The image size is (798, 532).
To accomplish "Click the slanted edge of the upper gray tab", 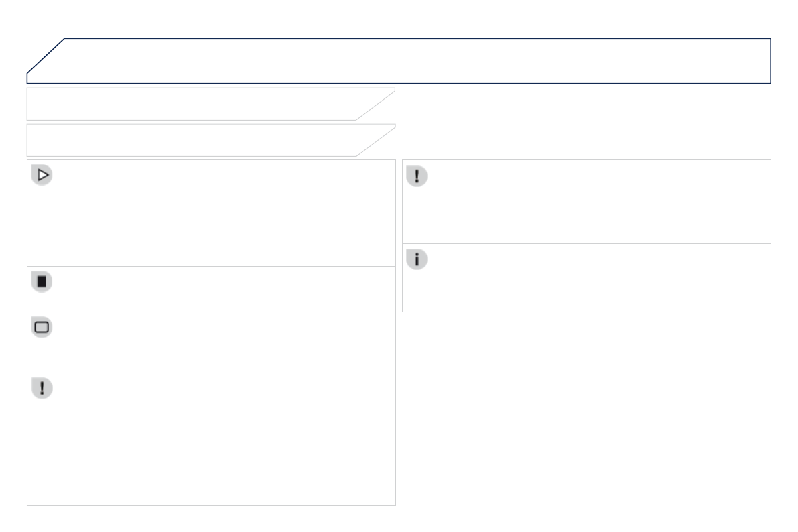I will pyautogui.click(x=376, y=105).
